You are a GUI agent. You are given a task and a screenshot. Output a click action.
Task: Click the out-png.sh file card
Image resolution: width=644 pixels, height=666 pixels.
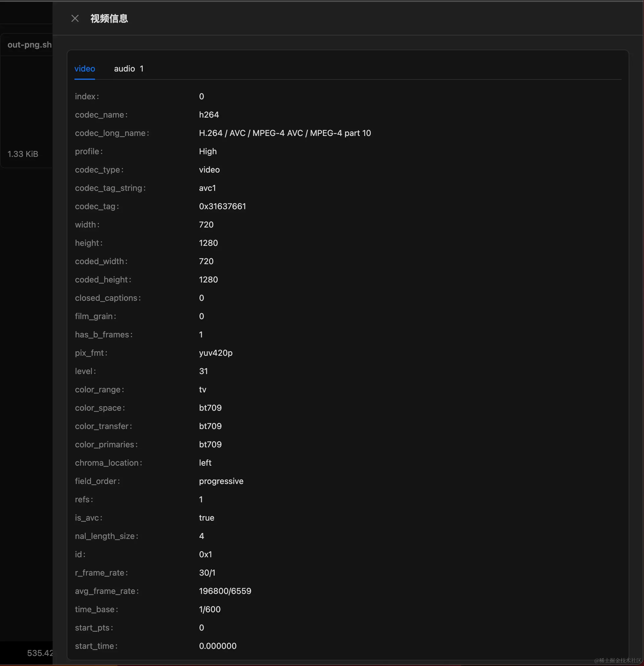29,45
